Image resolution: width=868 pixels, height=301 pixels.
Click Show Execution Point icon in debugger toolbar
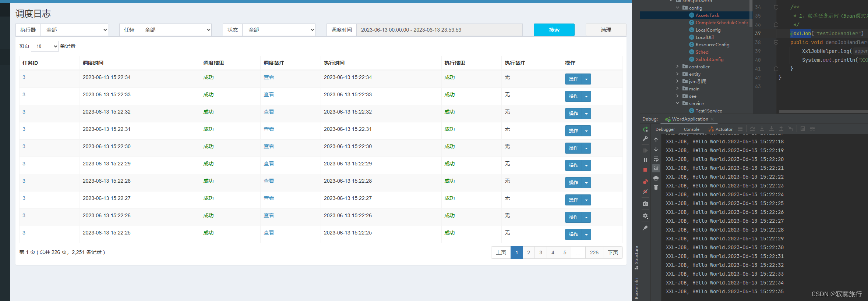coord(740,129)
